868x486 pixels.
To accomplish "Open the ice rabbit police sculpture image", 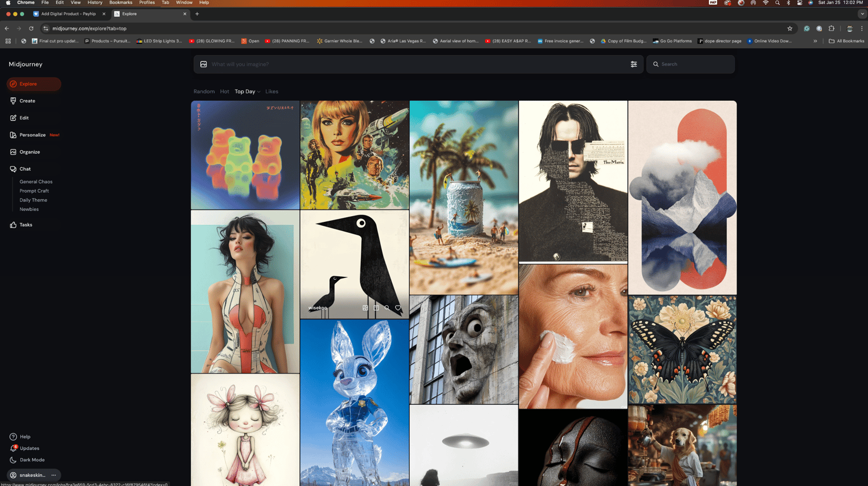I will pyautogui.click(x=355, y=403).
